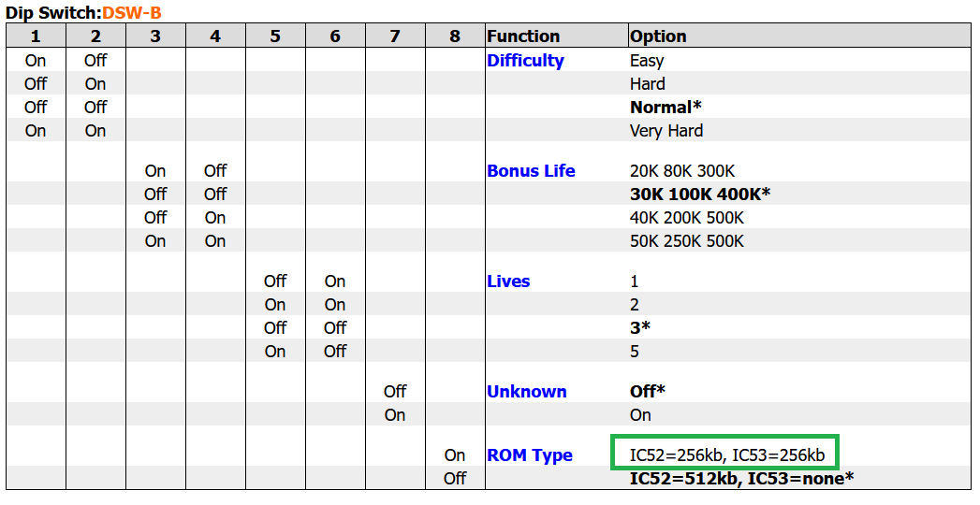Click the 50K 250K 500K option
980x505 pixels.
click(687, 241)
